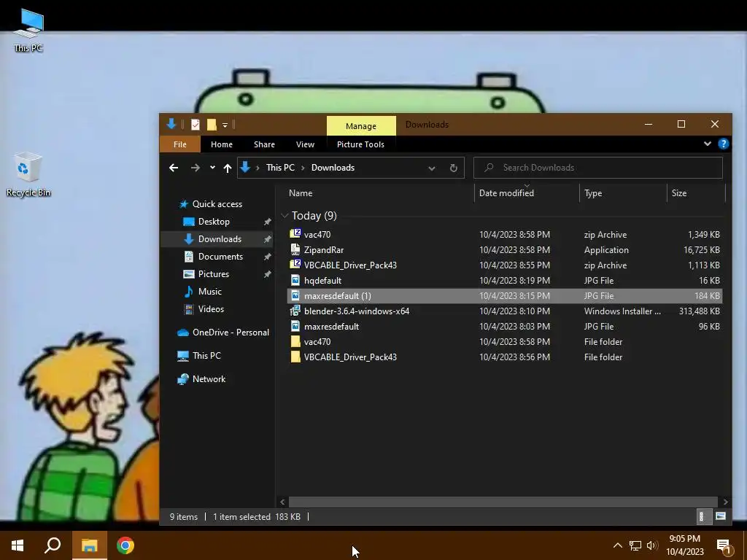Expand the ribbon with the chevron
Image resolution: width=747 pixels, height=560 pixels.
point(708,144)
